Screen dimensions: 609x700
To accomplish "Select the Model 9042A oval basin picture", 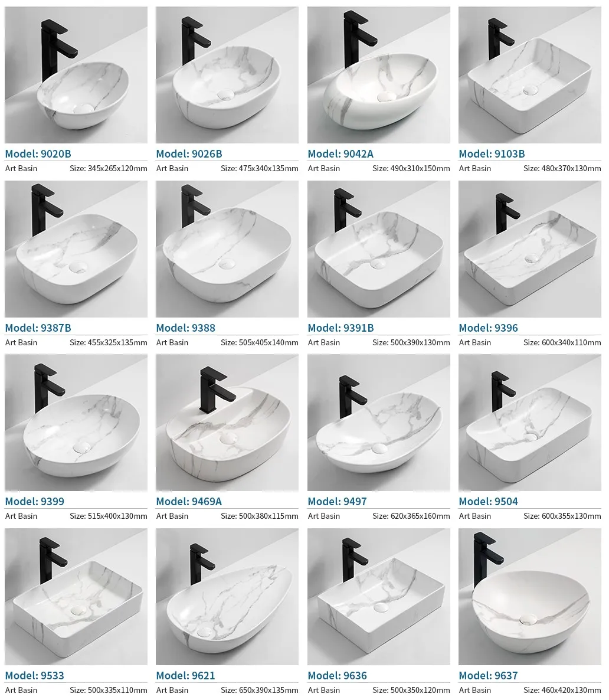I will click(x=379, y=74).
